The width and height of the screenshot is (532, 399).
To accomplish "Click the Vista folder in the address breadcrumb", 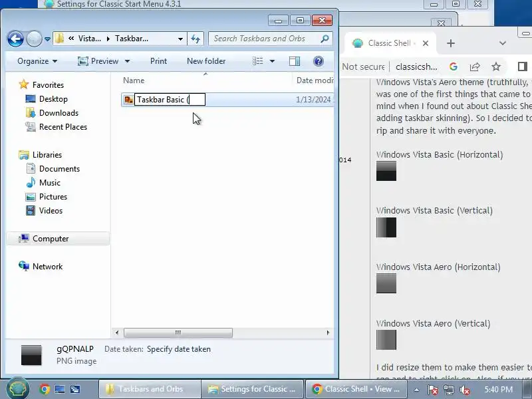I will pos(90,39).
